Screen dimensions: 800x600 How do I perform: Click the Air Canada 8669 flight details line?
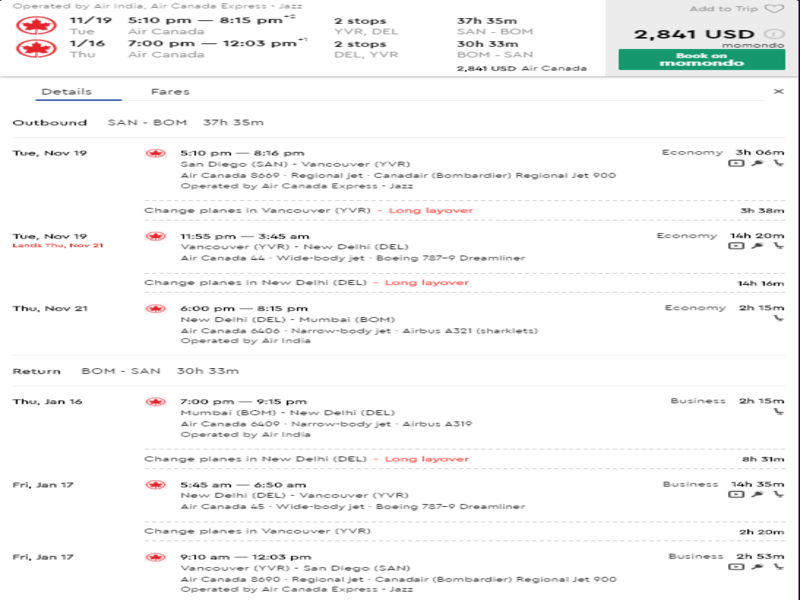click(398, 176)
